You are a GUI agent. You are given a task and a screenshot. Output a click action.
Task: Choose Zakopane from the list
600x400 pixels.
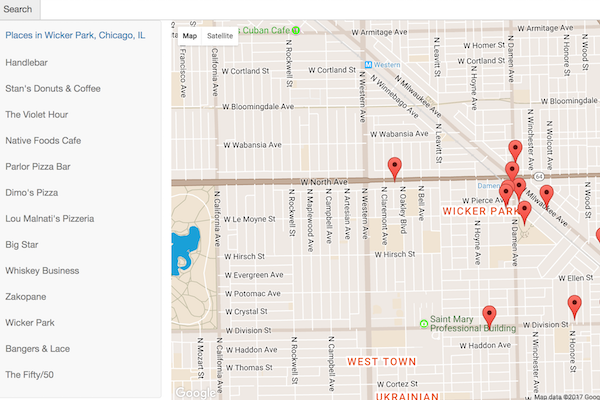[26, 297]
